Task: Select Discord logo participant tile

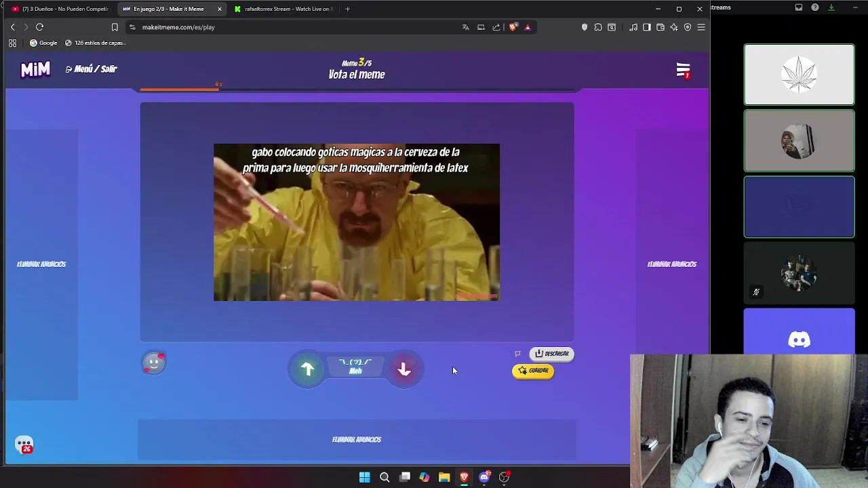Action: pyautogui.click(x=799, y=332)
